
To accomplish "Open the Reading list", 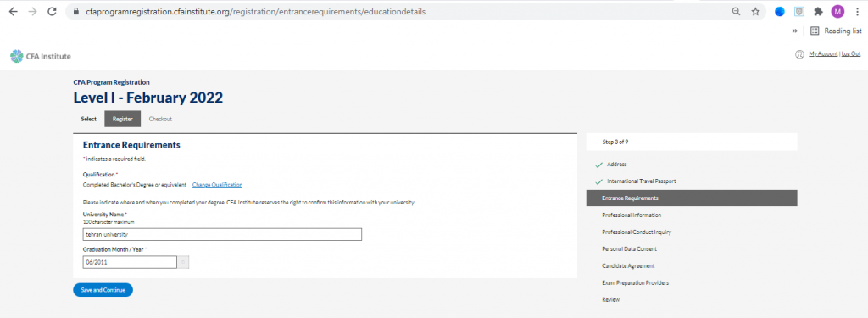I will coord(836,31).
